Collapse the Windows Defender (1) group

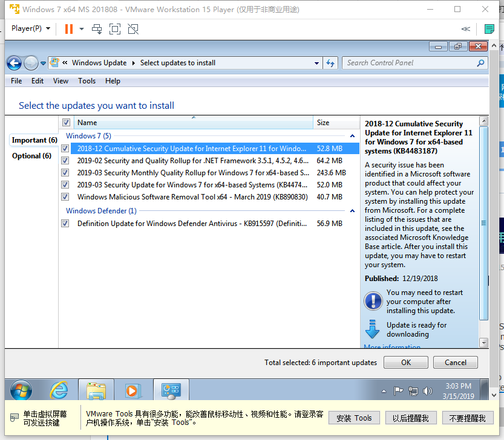point(352,211)
